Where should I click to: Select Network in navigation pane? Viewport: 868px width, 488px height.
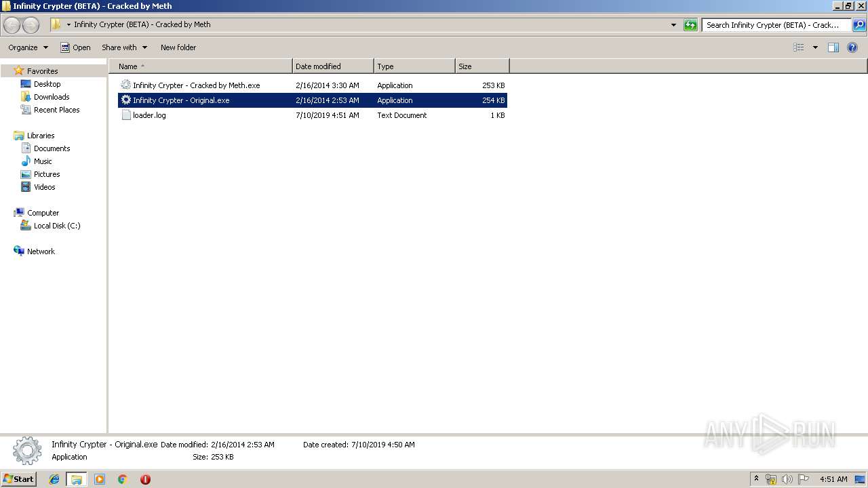click(x=41, y=251)
